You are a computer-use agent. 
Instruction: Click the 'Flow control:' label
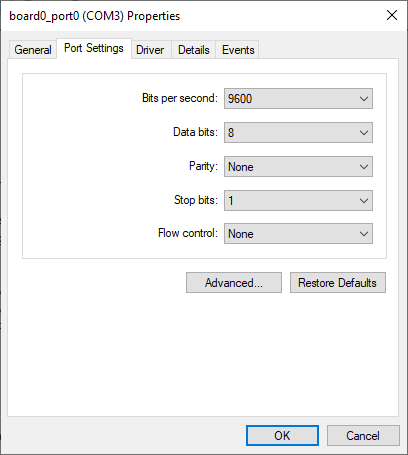click(x=188, y=233)
